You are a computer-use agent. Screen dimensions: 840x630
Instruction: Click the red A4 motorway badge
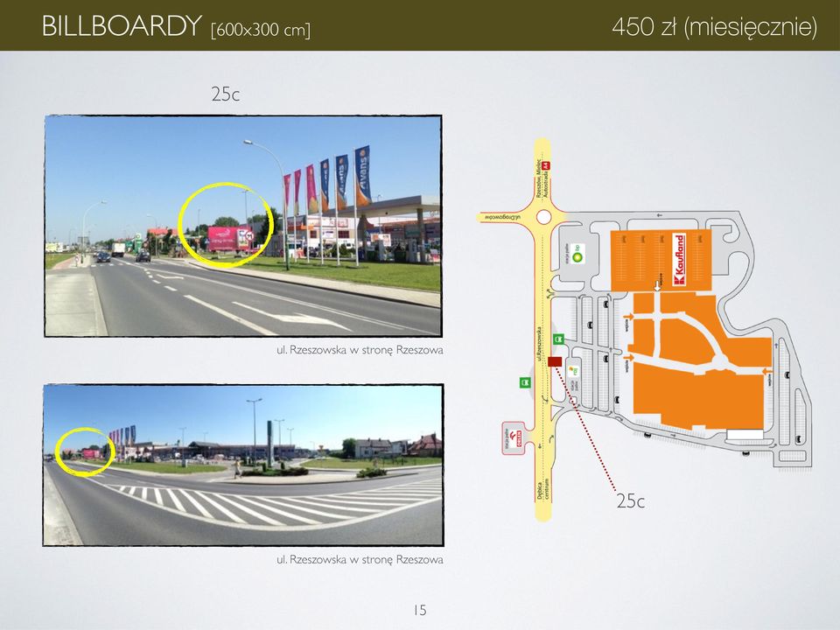tap(547, 166)
